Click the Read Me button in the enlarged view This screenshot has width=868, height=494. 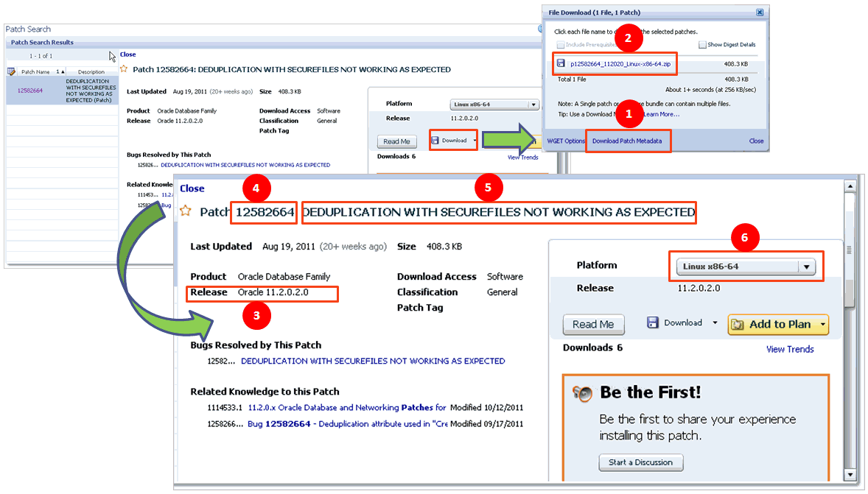tap(593, 324)
